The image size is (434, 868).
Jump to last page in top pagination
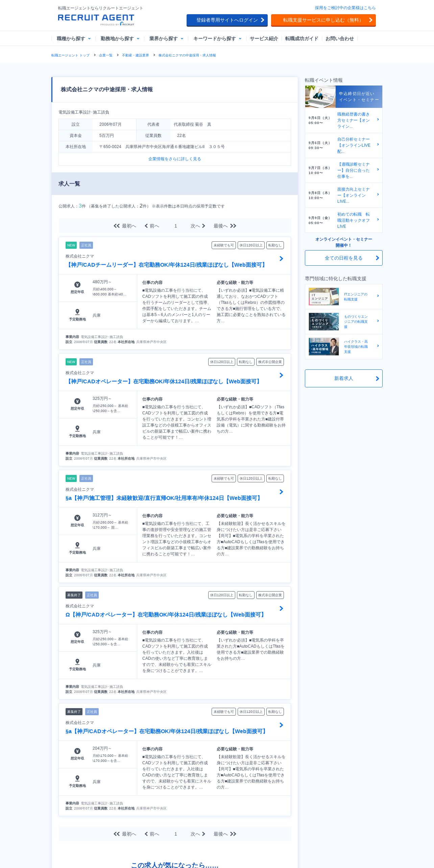(x=225, y=226)
